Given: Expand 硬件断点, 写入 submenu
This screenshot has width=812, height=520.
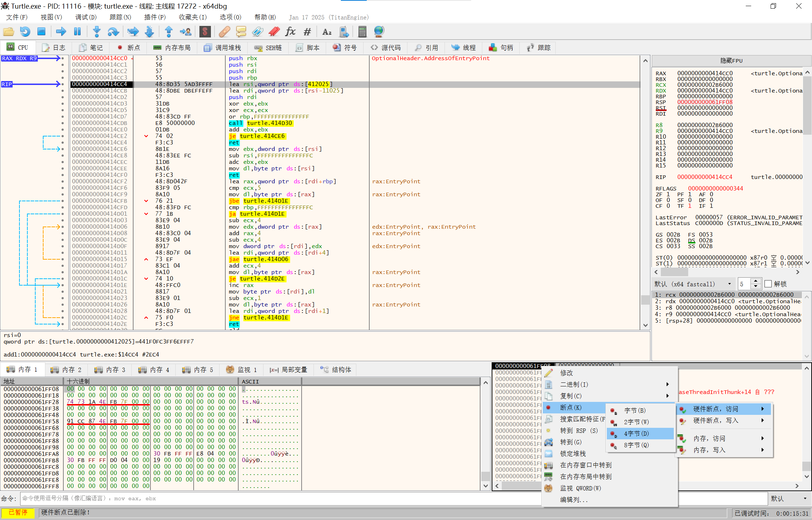Looking at the screenshot, I should pyautogui.click(x=724, y=421).
